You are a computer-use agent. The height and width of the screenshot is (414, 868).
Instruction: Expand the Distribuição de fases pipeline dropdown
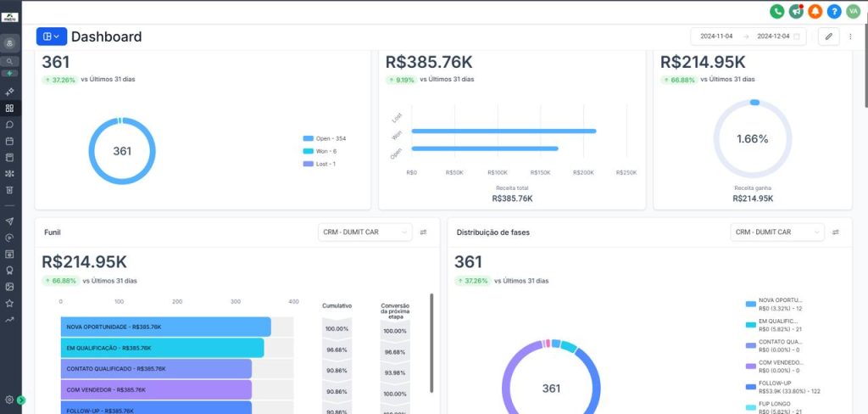(x=777, y=232)
